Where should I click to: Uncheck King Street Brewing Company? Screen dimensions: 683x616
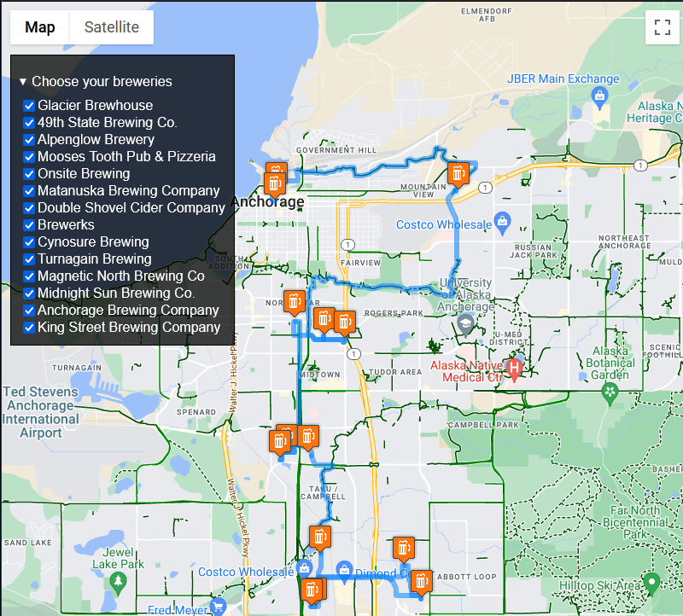pyautogui.click(x=29, y=328)
